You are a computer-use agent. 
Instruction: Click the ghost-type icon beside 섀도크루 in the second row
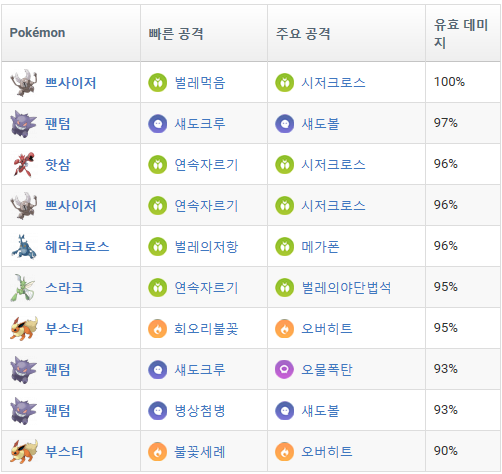(x=158, y=124)
